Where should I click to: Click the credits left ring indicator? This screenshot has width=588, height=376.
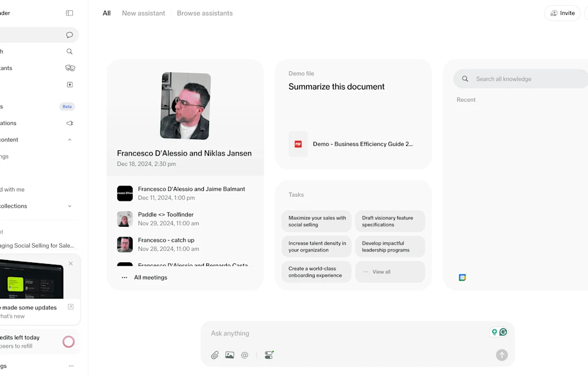[x=69, y=342]
